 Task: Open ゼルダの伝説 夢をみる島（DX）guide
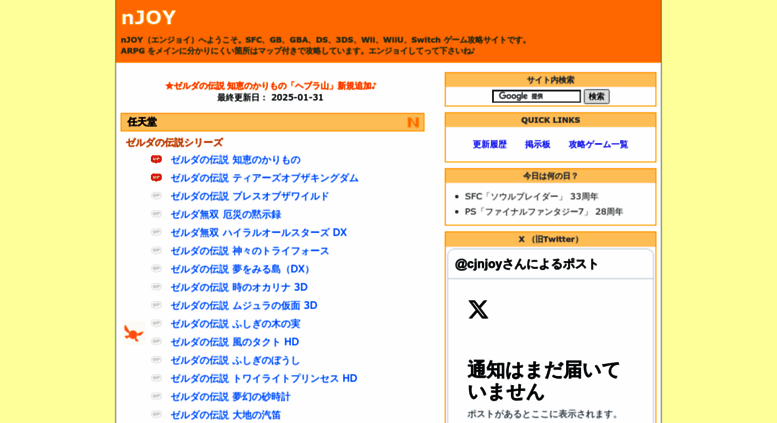pos(240,269)
